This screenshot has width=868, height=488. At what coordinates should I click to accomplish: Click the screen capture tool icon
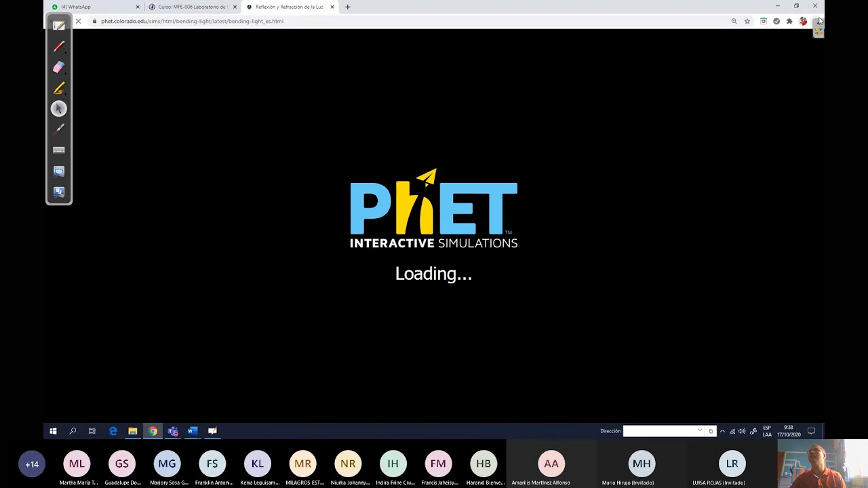point(59,171)
